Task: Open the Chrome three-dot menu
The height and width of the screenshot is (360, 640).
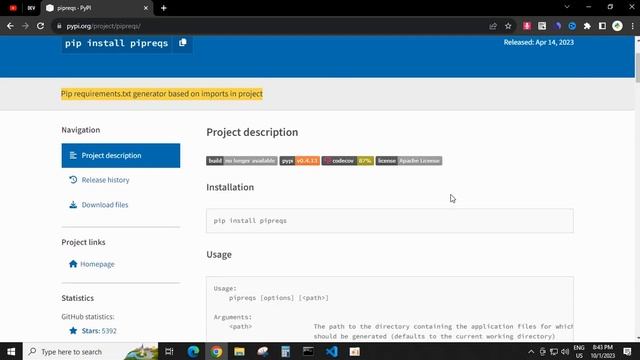Action: pos(632,26)
